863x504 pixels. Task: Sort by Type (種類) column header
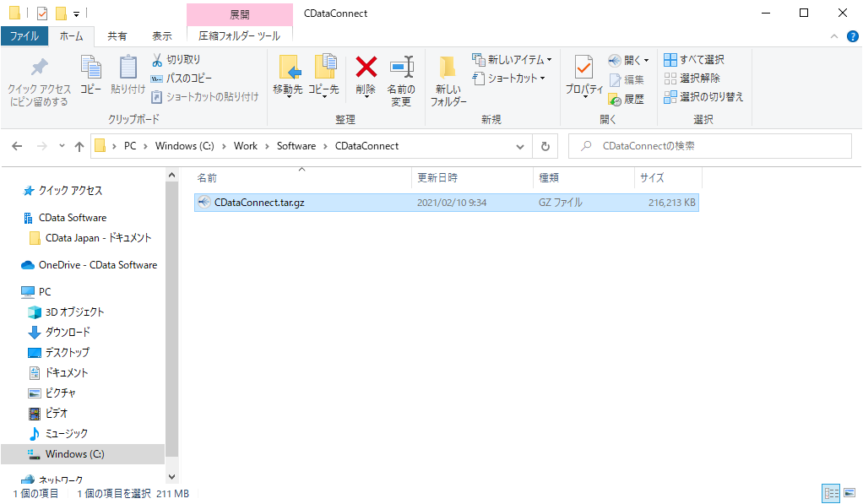coord(583,178)
